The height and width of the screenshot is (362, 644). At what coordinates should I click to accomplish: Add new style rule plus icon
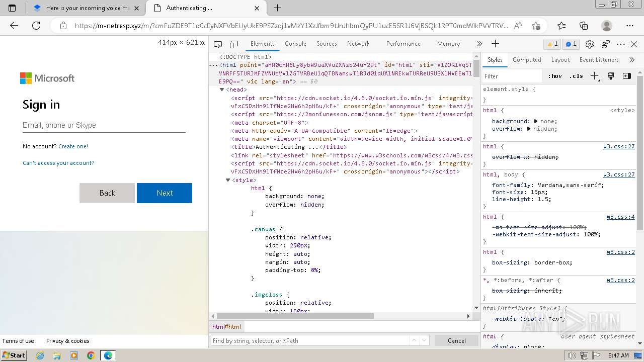click(x=595, y=76)
